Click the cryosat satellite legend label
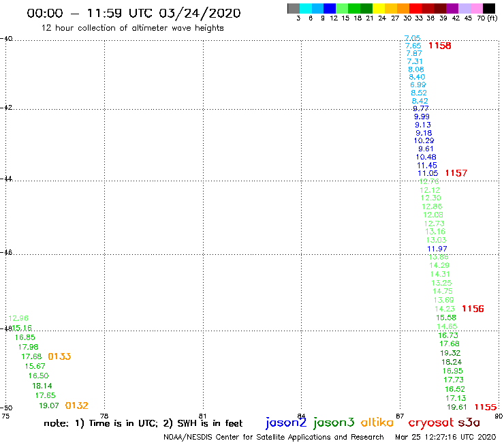The image size is (504, 443). pos(430,423)
